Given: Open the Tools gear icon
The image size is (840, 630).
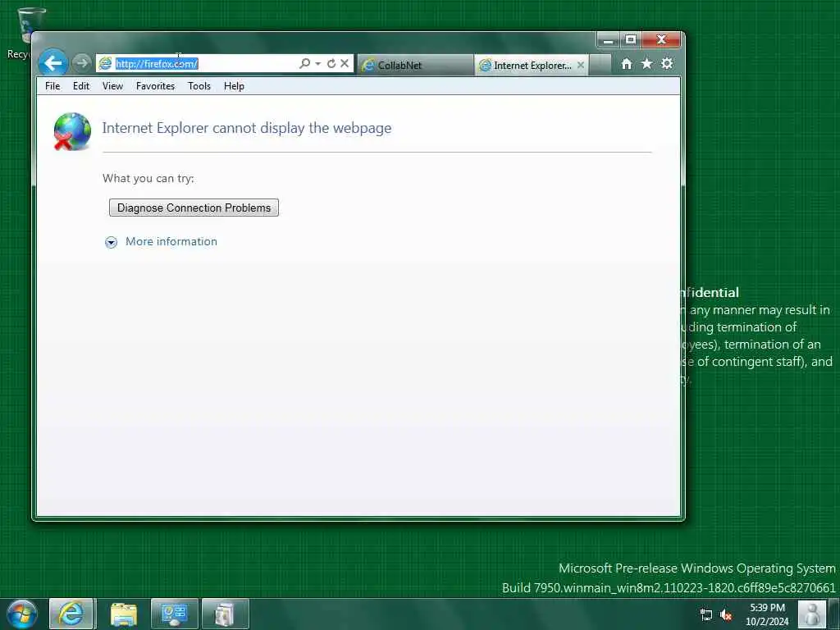Looking at the screenshot, I should (667, 64).
